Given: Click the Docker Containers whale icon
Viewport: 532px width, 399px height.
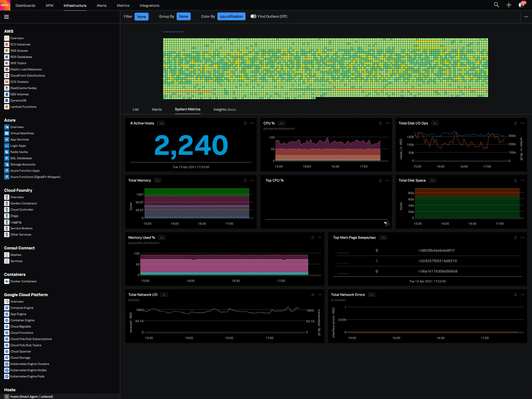Looking at the screenshot, I should [7, 281].
